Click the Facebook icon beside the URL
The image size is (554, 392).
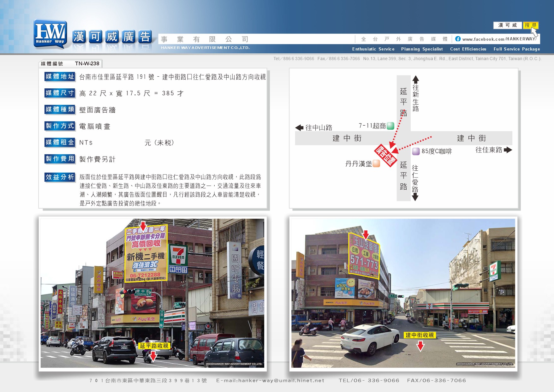pyautogui.click(x=458, y=39)
